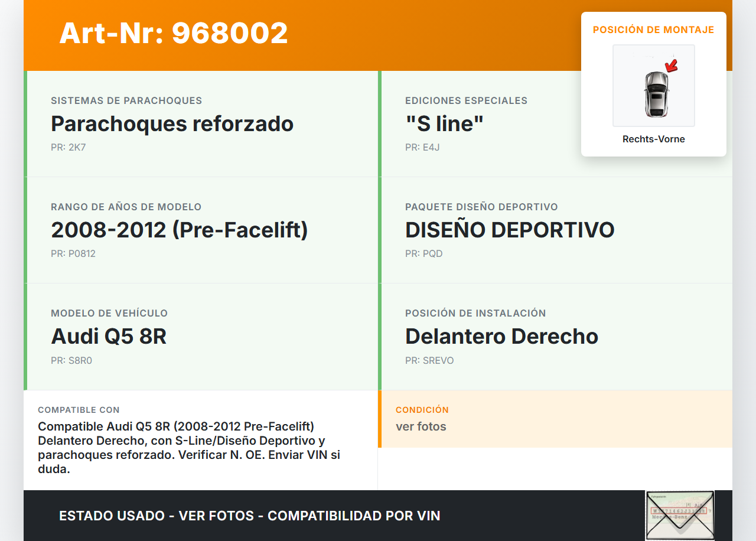This screenshot has height=541, width=756.
Task: Click the Art-Nr: 968002 heading
Action: [x=174, y=33]
